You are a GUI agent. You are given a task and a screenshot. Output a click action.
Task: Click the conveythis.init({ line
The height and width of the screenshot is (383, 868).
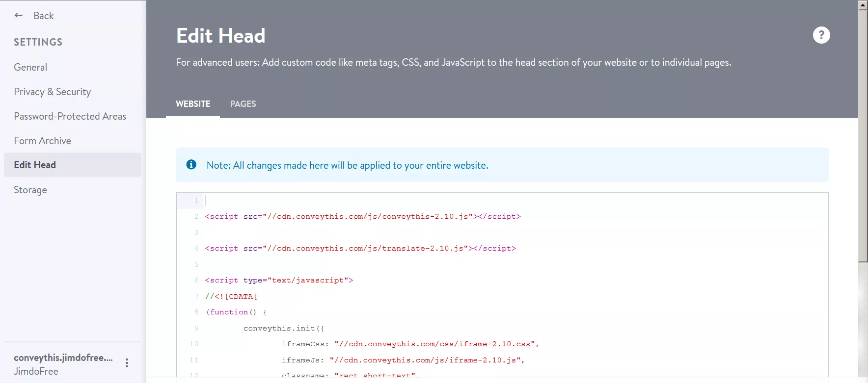click(284, 328)
